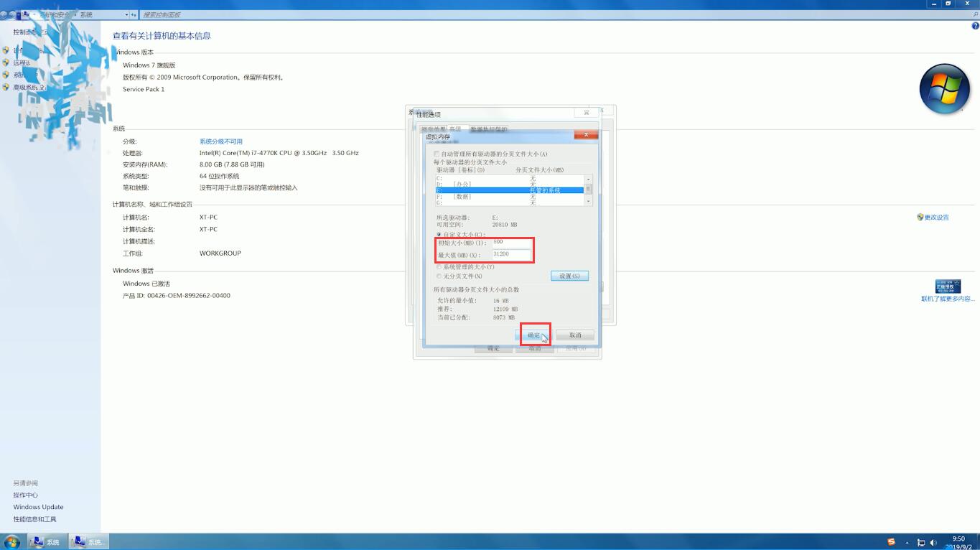Select highlighted drive E: row
Screen dimensions: 980x550
(510, 190)
